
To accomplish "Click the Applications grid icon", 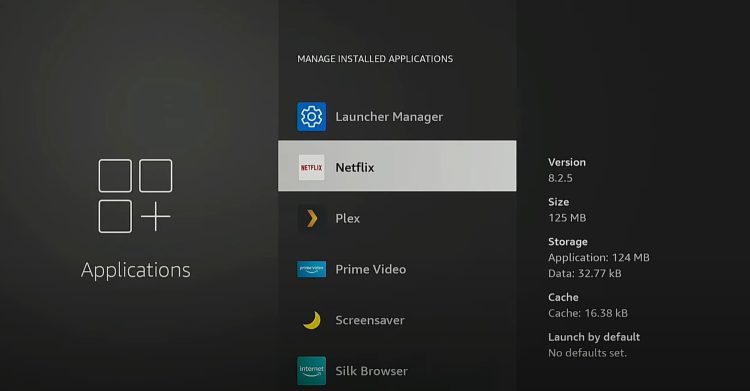I will [135, 196].
